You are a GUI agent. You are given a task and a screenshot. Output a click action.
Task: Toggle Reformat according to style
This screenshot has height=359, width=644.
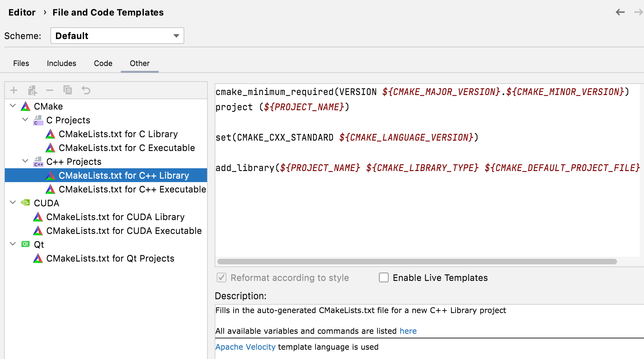221,277
